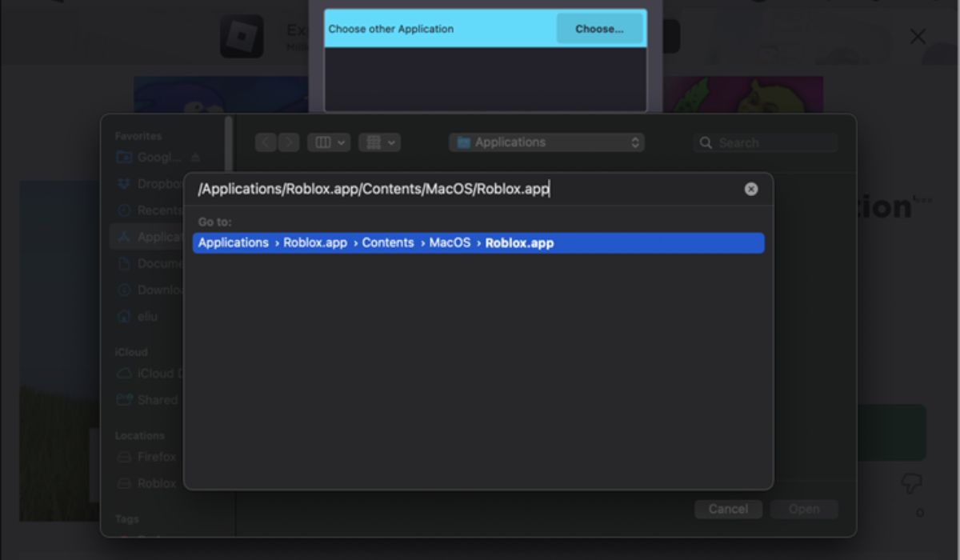Click the Search field in the file dialog
Image resolution: width=960 pixels, height=560 pixels.
pyautogui.click(x=765, y=142)
